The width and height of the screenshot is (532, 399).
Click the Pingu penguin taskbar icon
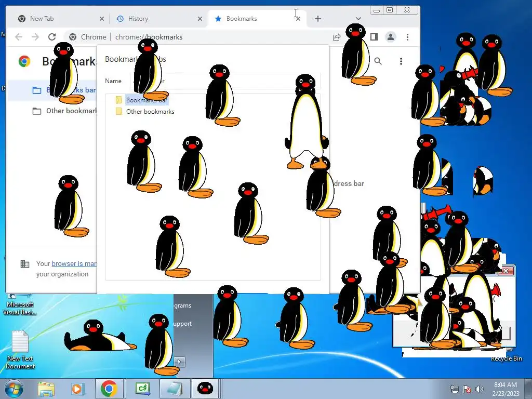205,389
